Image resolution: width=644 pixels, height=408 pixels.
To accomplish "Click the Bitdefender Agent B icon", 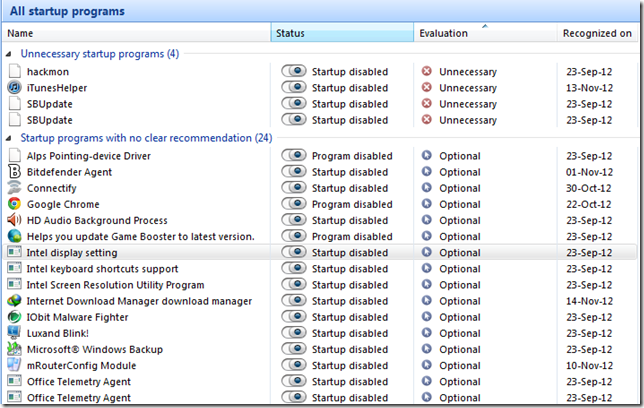I will click(14, 172).
